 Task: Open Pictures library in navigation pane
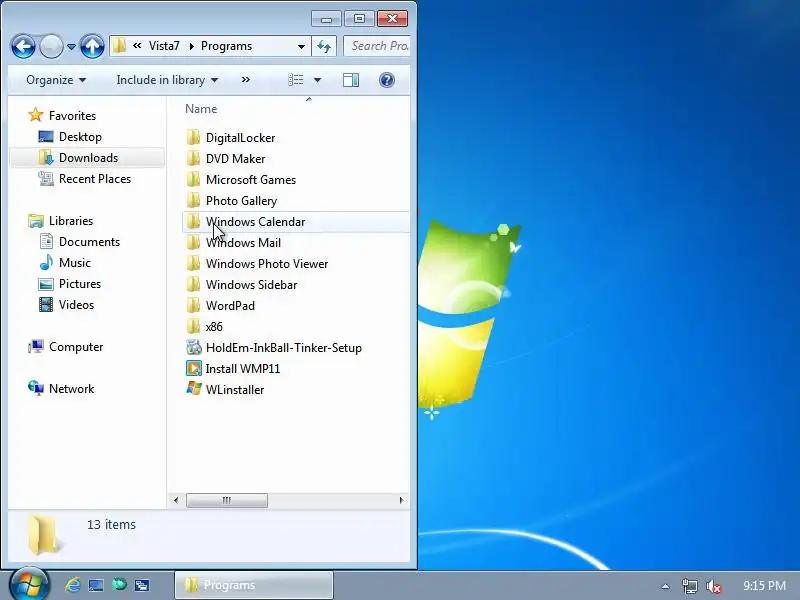coord(80,284)
